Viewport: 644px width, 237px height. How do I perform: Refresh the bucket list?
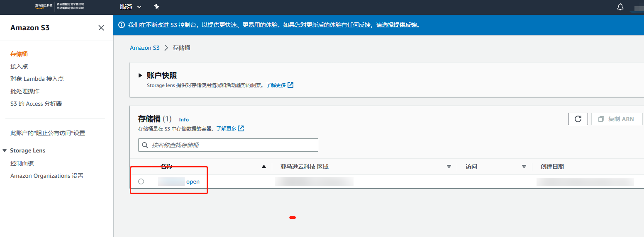pyautogui.click(x=578, y=119)
